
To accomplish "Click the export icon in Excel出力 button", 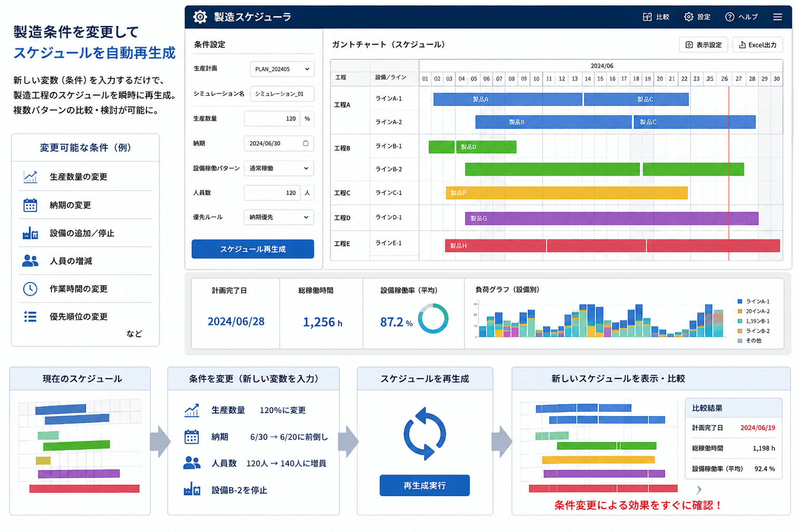I will 742,45.
